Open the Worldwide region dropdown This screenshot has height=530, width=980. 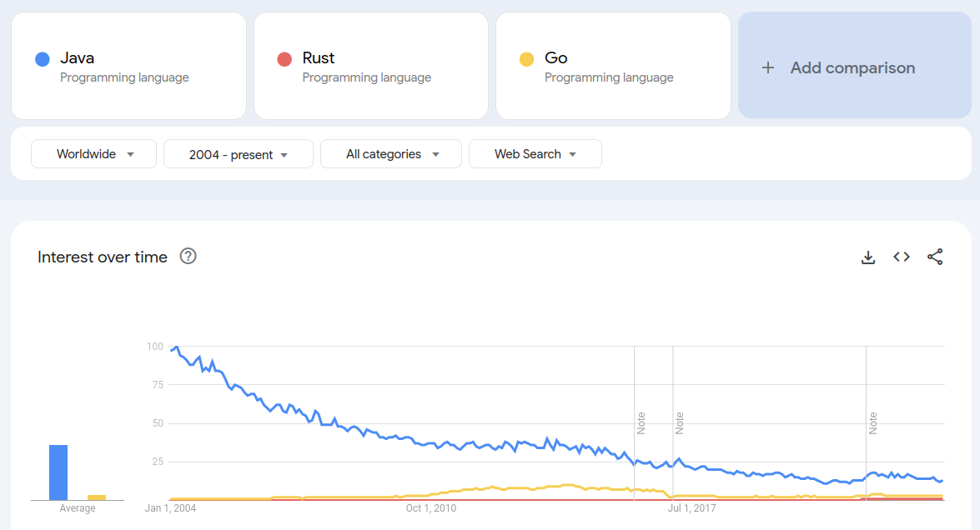pos(93,154)
